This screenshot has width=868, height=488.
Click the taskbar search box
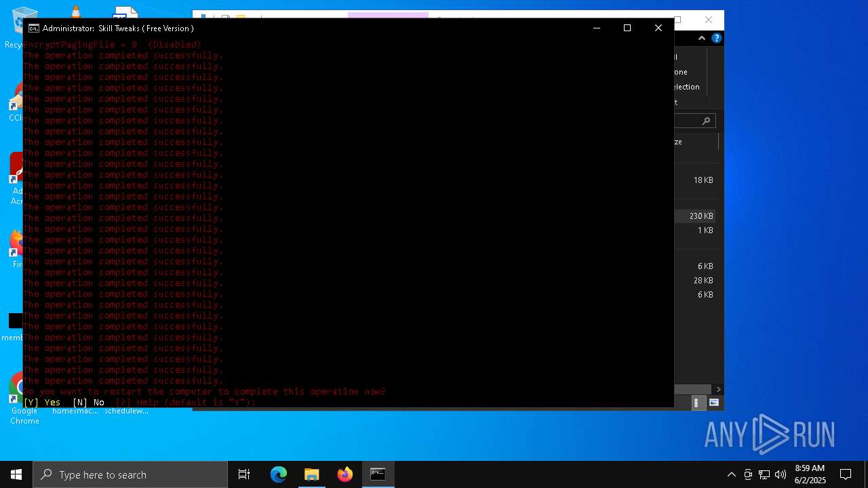[x=130, y=474]
